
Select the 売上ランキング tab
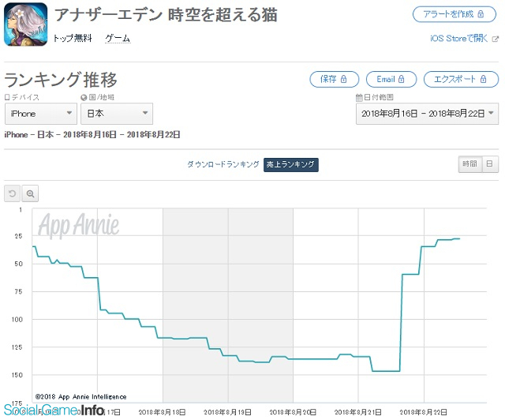[x=291, y=165]
